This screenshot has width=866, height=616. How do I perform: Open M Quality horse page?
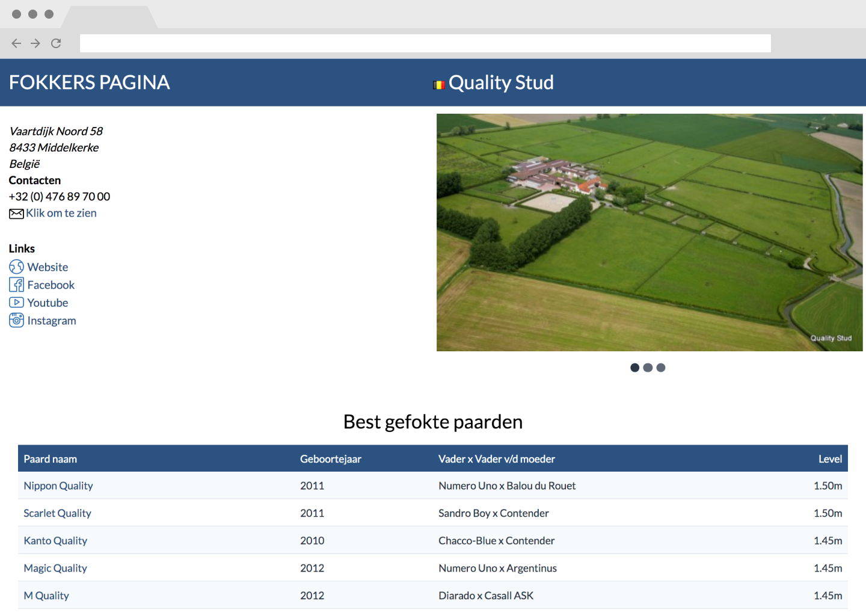pyautogui.click(x=46, y=596)
